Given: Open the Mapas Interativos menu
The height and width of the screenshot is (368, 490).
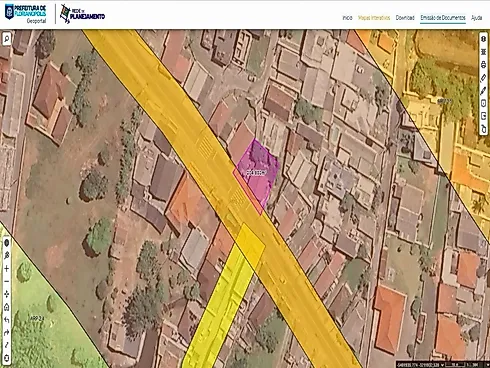Looking at the screenshot, I should tap(374, 18).
